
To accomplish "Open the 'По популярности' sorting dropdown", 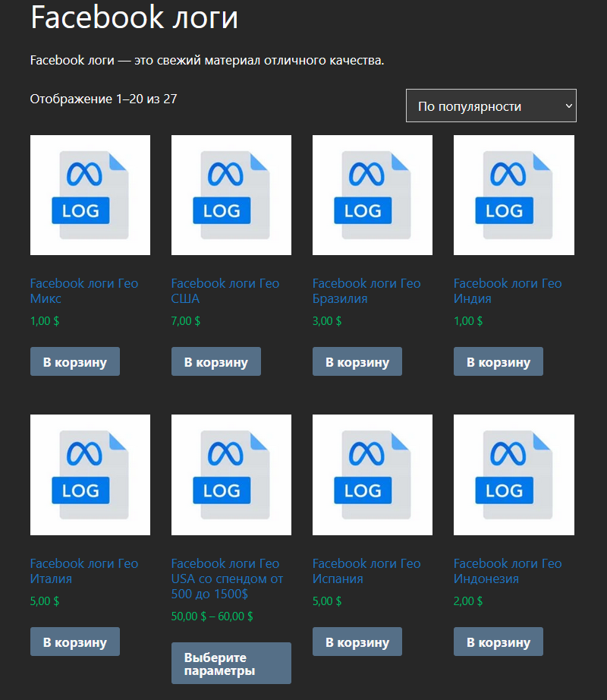I will (491, 106).
